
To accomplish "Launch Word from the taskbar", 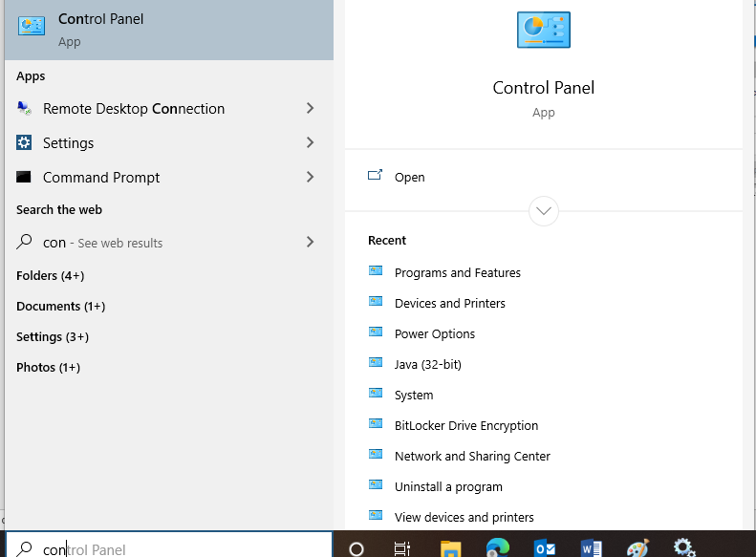I will [x=591, y=548].
